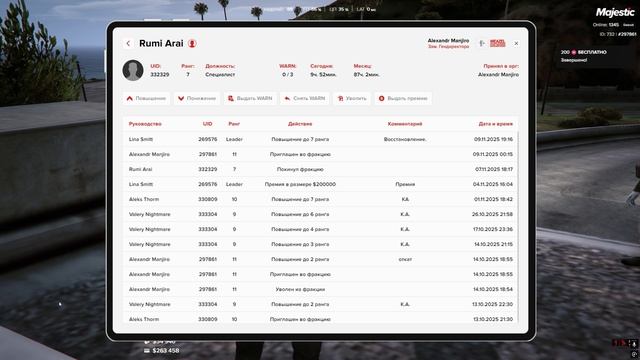
Task: Click the date 17.10.2025 23:36
Action: (x=493, y=229)
